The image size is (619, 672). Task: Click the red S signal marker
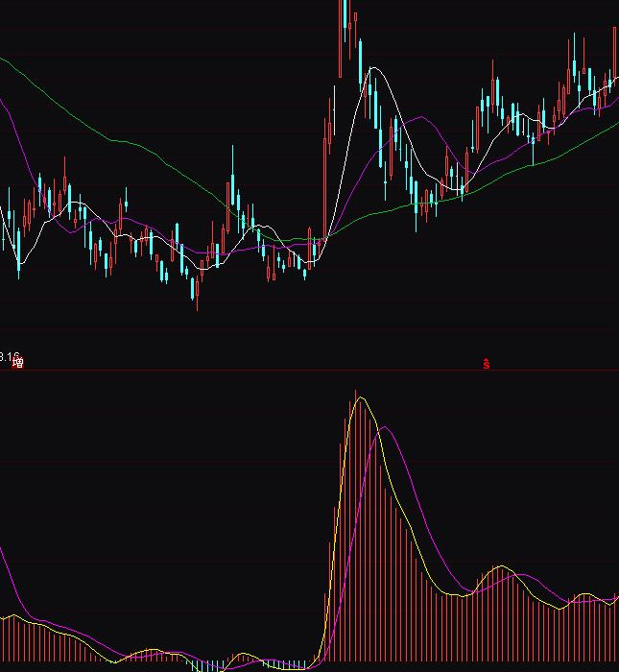click(x=487, y=363)
